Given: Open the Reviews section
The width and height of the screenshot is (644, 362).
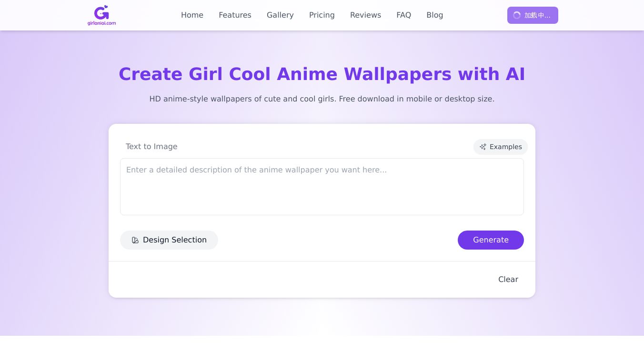Looking at the screenshot, I should tap(365, 15).
